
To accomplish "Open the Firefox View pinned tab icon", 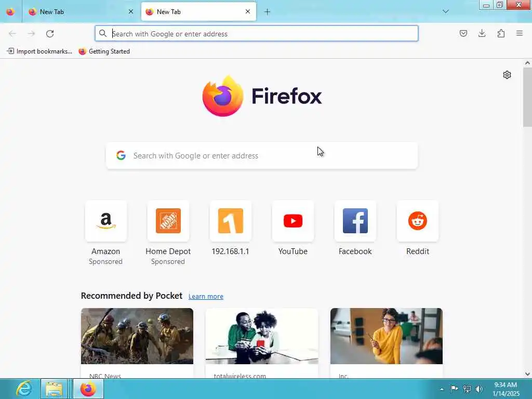I will pos(10,12).
